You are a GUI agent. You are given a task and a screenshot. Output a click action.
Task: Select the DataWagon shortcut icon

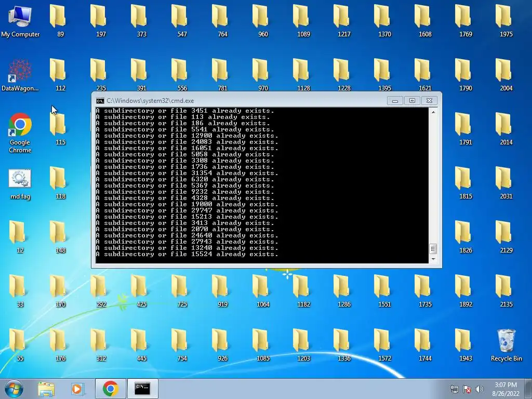(x=20, y=75)
